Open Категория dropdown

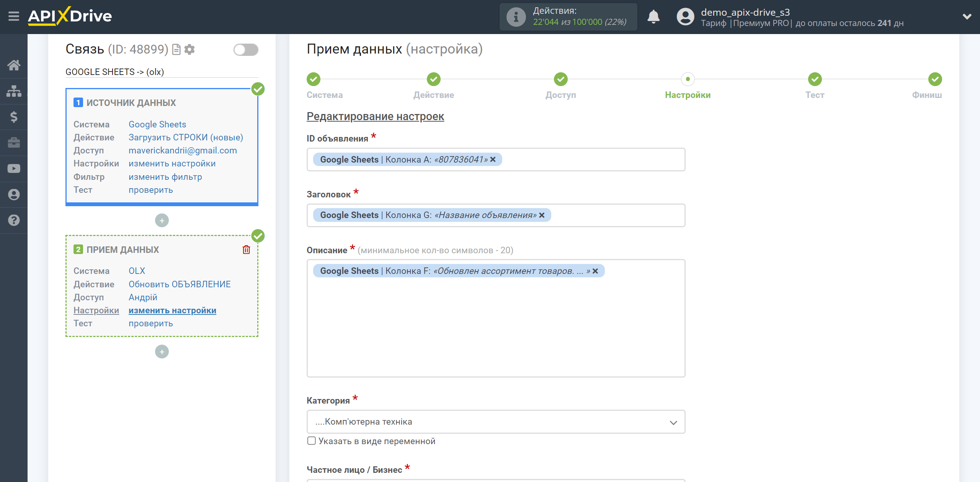[x=496, y=422]
